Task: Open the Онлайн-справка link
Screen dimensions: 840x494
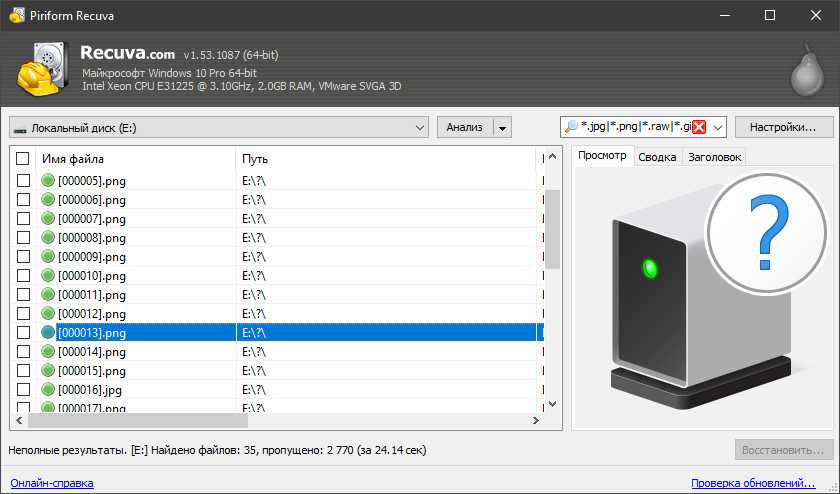Action: tap(50, 483)
